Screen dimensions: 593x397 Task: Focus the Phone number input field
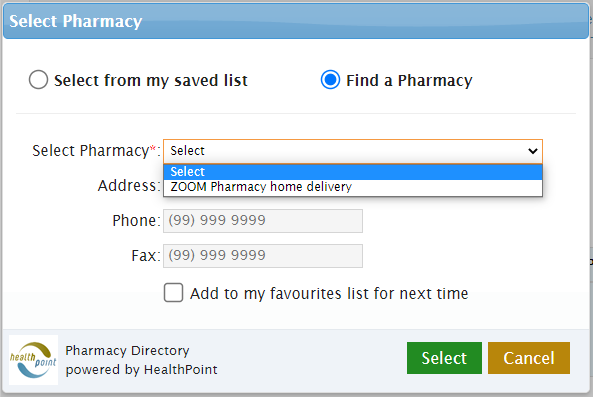pyautogui.click(x=263, y=221)
